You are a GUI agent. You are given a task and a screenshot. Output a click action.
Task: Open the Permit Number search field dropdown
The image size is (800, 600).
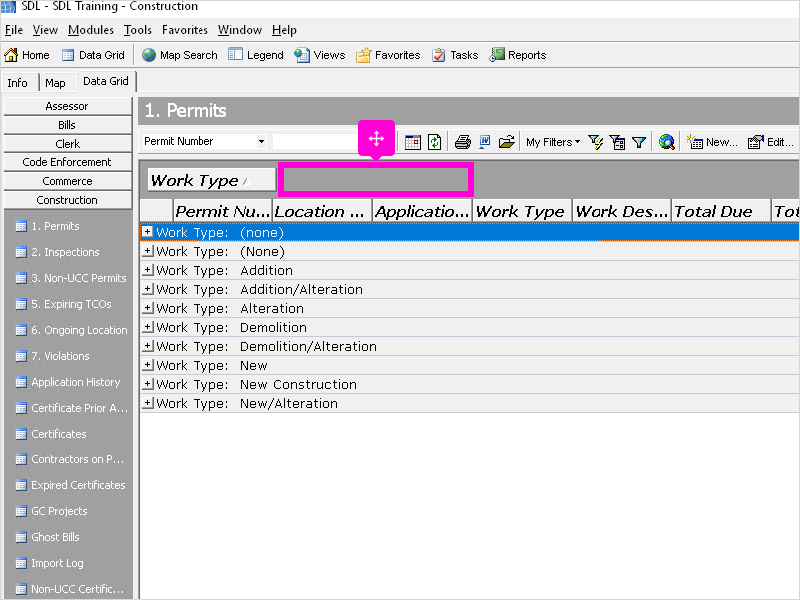click(261, 141)
